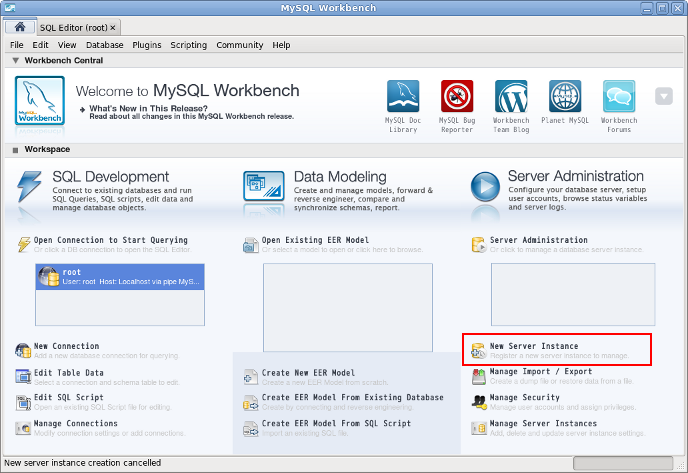Screen dimensions: 688x473
Task: Click 'New server instance creation cancelled' status text
Action: tap(82, 463)
